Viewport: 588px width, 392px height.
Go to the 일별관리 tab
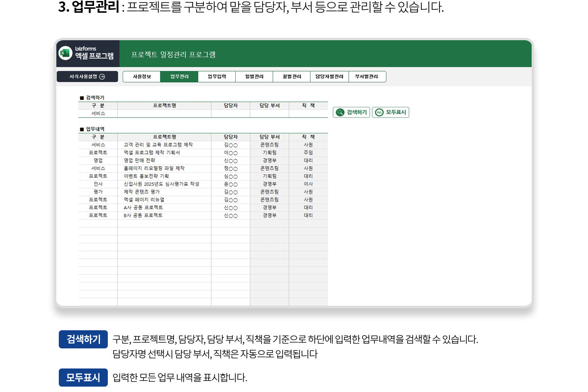[x=254, y=77]
